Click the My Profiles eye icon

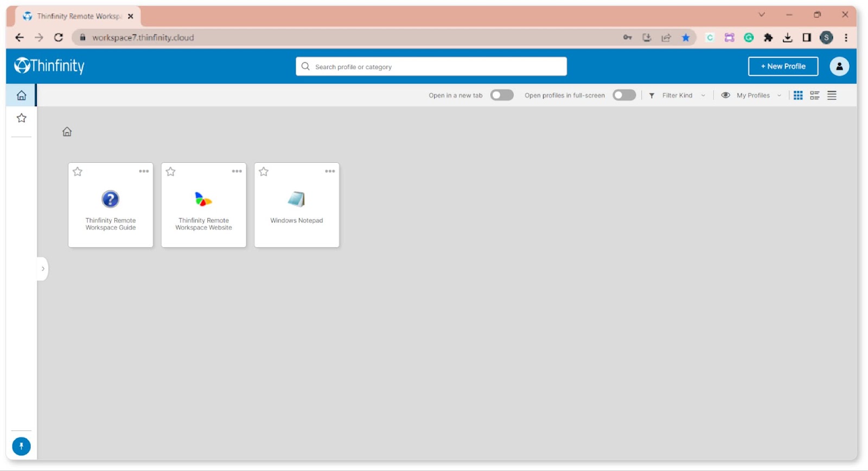pyautogui.click(x=725, y=95)
